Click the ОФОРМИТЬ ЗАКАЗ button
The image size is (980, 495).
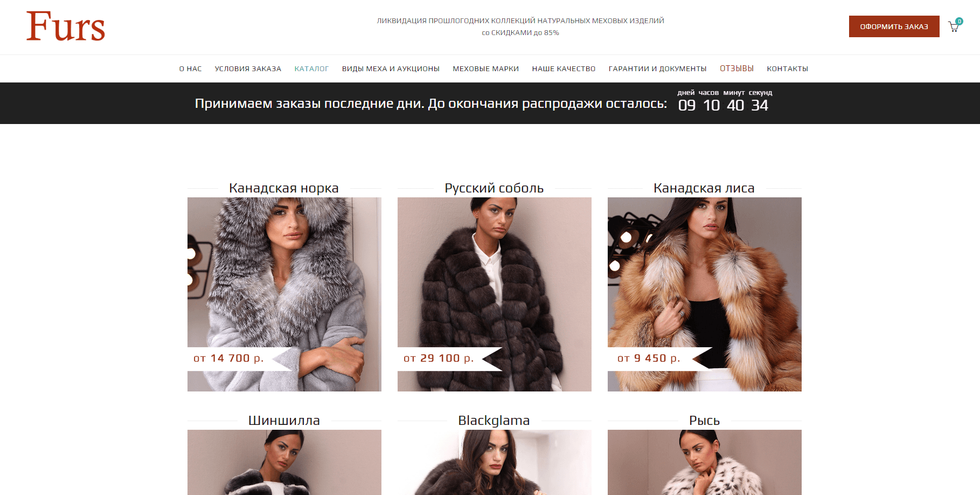[x=894, y=26]
